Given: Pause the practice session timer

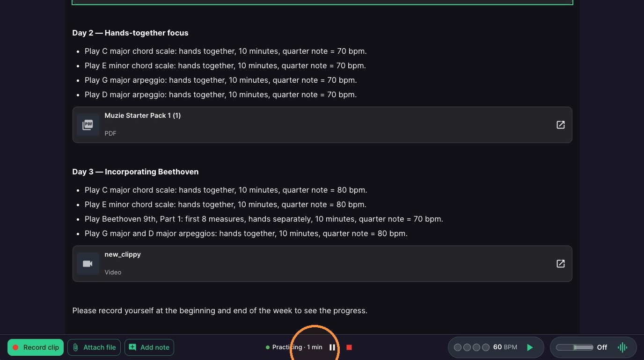Looking at the screenshot, I should tap(332, 347).
